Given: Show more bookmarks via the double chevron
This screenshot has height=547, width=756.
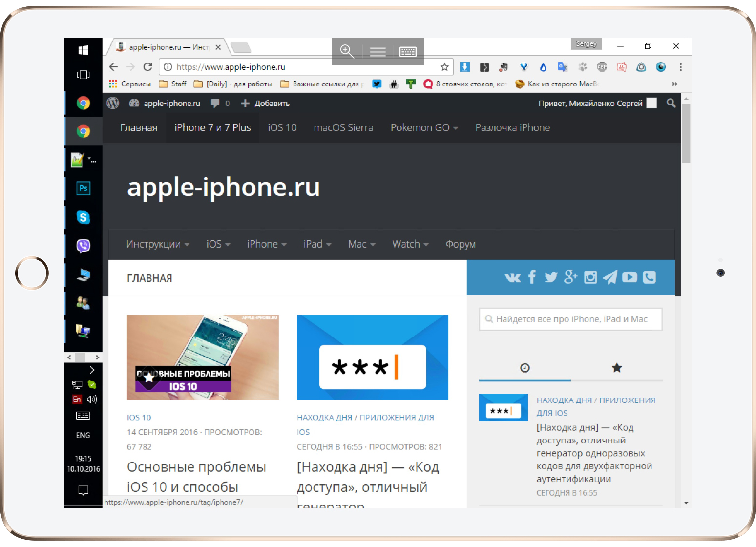Looking at the screenshot, I should [675, 84].
